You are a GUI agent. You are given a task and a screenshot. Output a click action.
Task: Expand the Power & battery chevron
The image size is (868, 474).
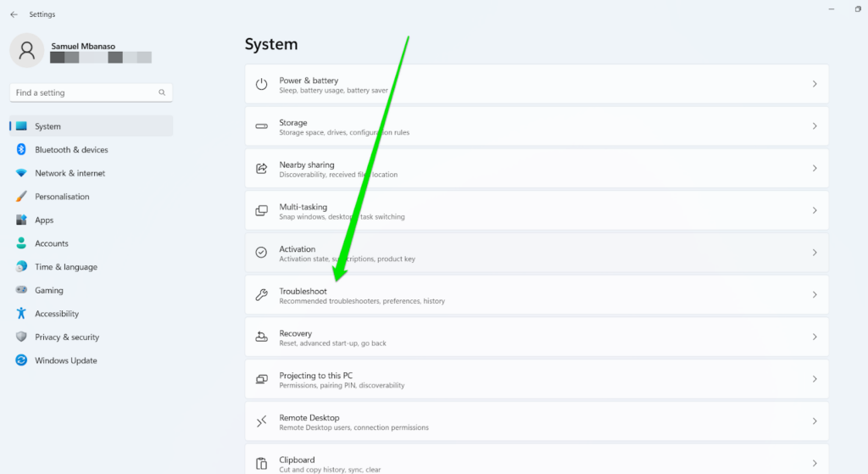(x=815, y=84)
